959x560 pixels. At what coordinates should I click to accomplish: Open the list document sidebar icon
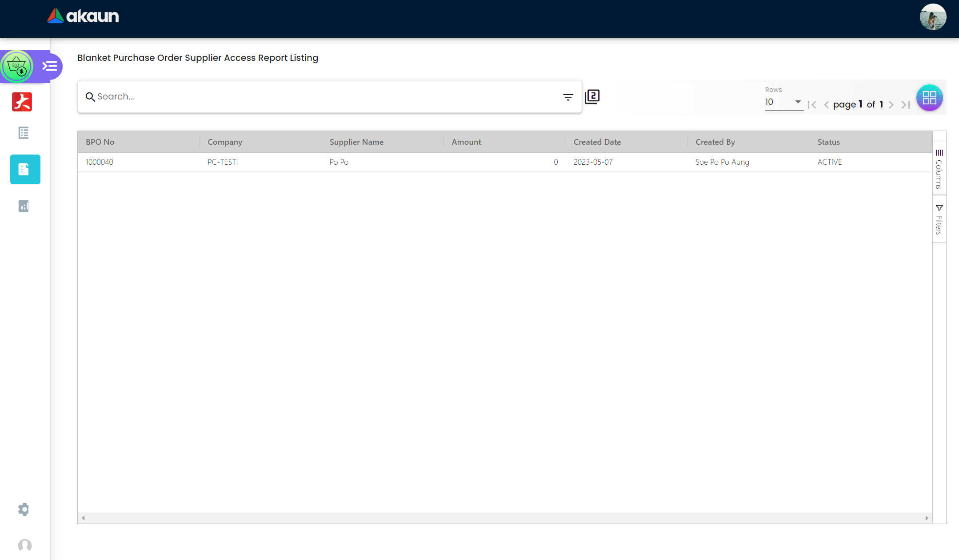[24, 133]
